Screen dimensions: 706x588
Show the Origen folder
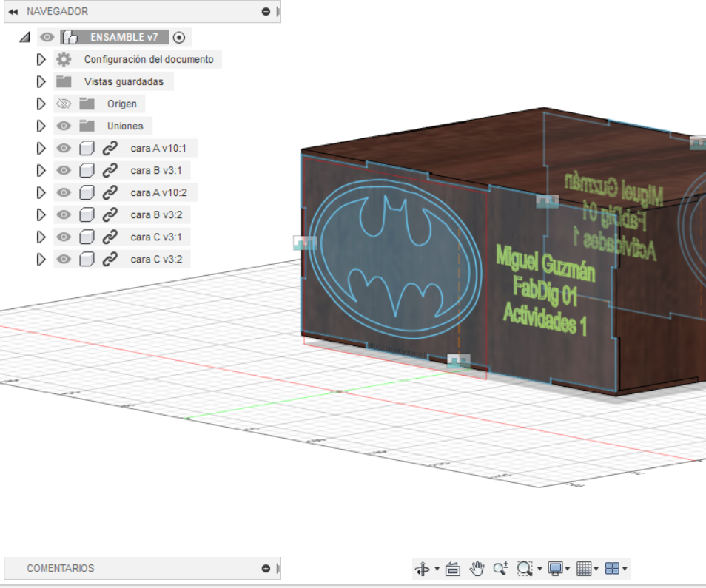pos(64,104)
